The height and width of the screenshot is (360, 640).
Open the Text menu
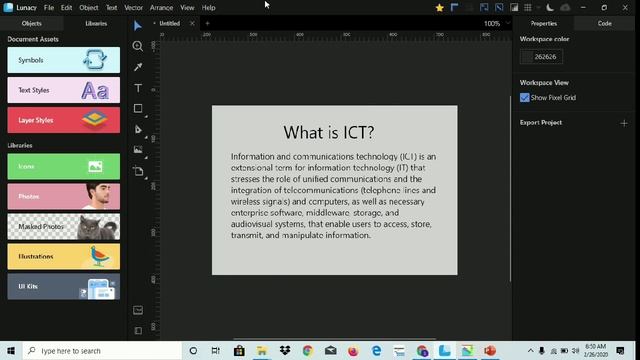coord(111,7)
